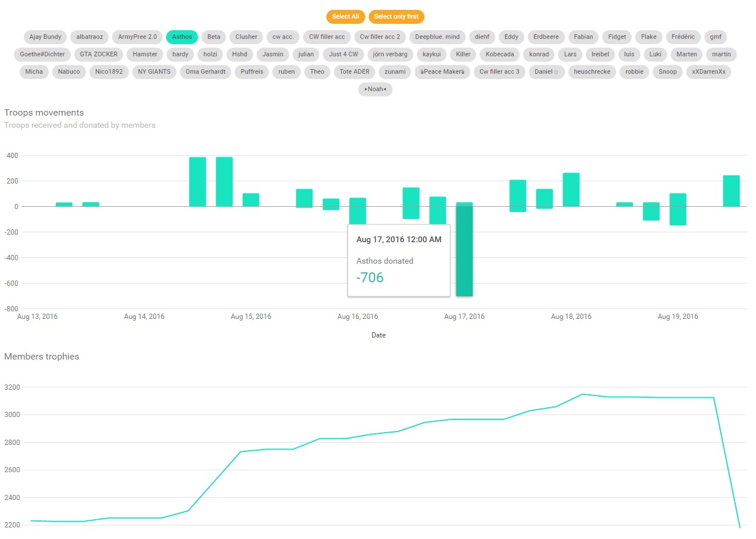This screenshot has width=756, height=539.
Task: Click the Select All button
Action: pos(345,17)
